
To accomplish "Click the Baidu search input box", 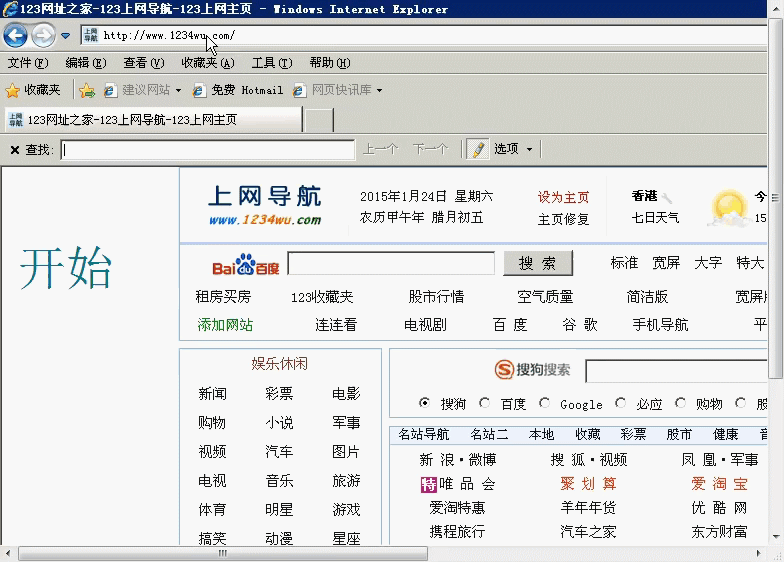I will click(391, 264).
